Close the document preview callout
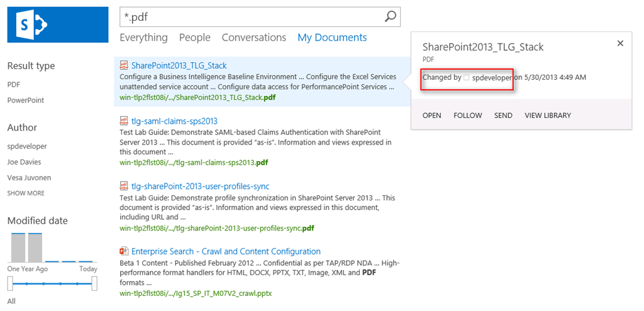 [620, 43]
